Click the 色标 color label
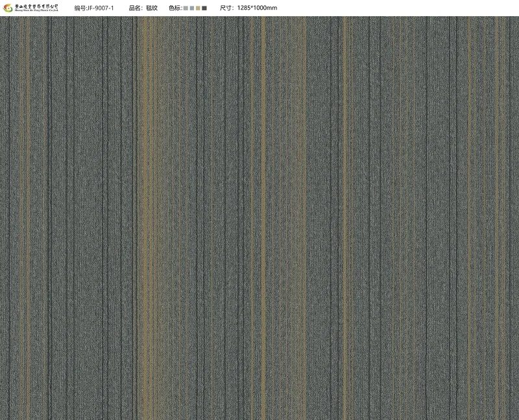519x420 pixels. point(175,8)
